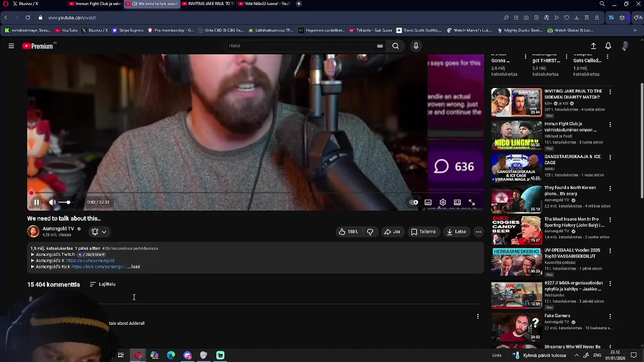Open Asmongold TV channel avatar
The height and width of the screenshot is (362, 644).
point(33,231)
